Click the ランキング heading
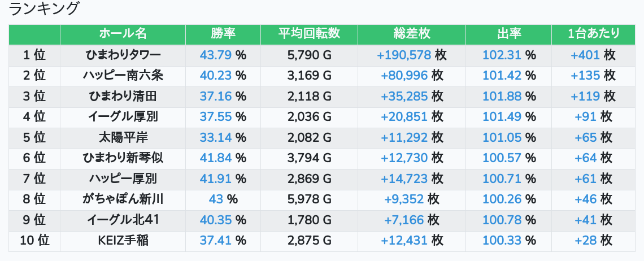 45,9
